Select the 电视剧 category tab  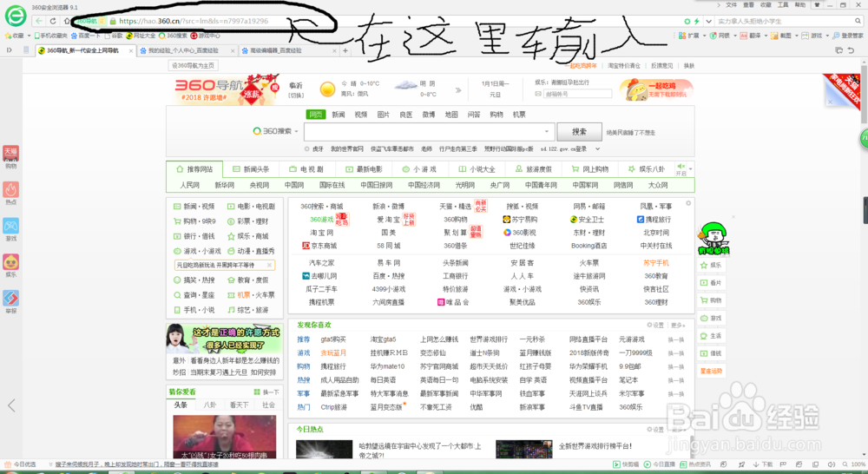pos(306,169)
